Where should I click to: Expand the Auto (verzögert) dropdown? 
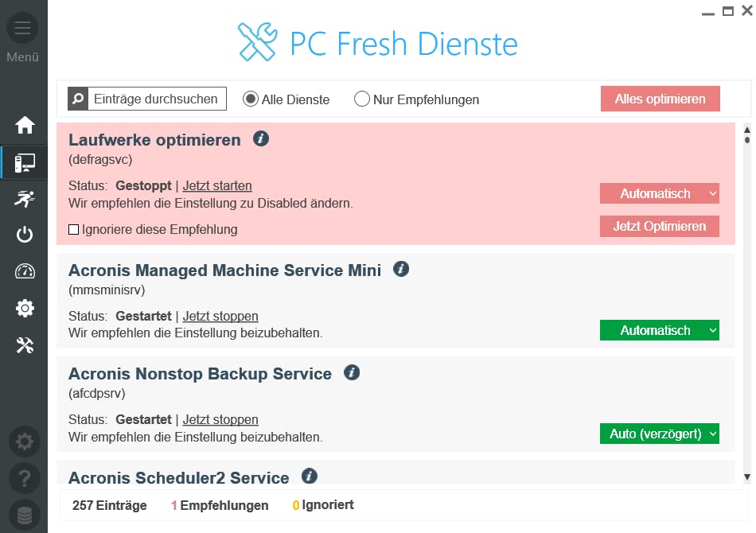tap(659, 434)
